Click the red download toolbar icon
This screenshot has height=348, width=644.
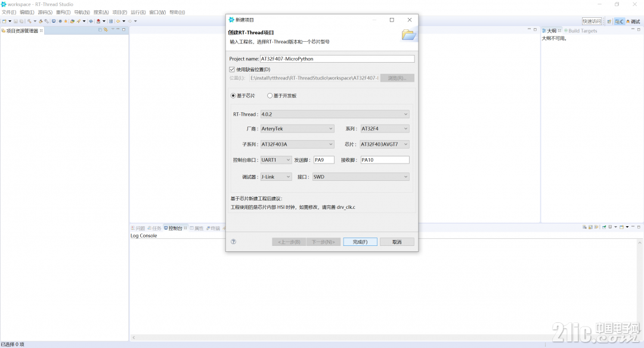click(98, 21)
